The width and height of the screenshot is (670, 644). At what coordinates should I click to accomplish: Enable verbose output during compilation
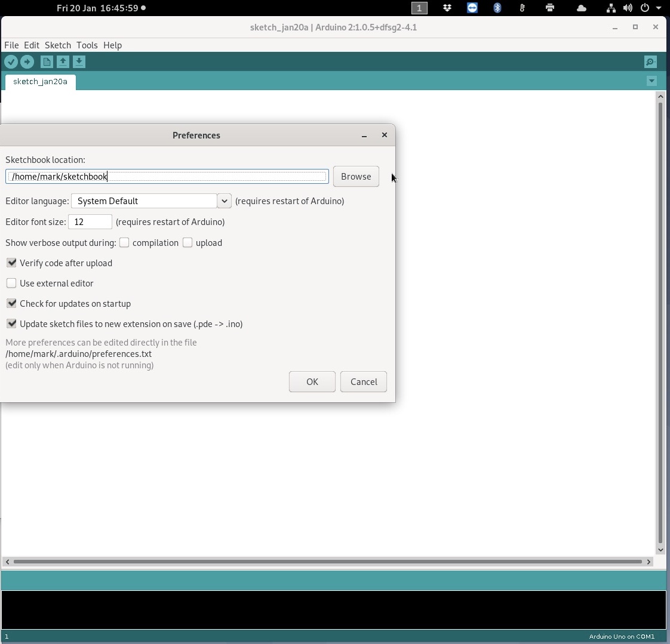click(x=124, y=242)
